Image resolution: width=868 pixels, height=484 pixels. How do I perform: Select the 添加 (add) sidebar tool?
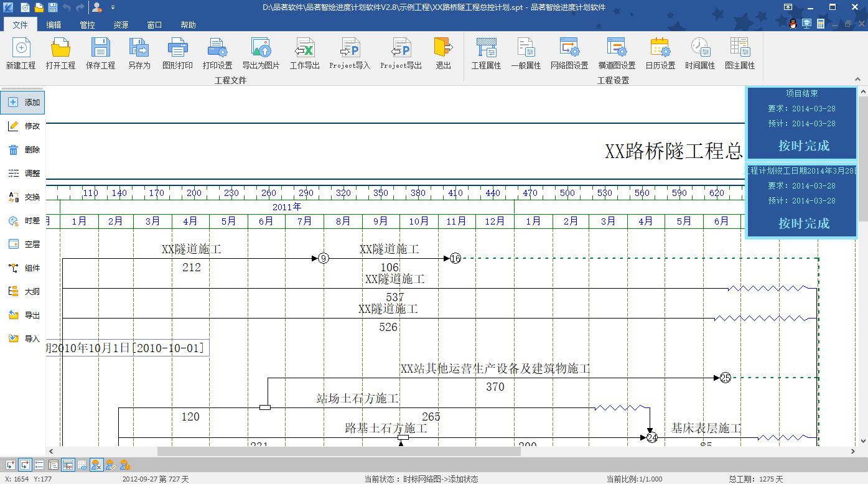click(x=23, y=103)
